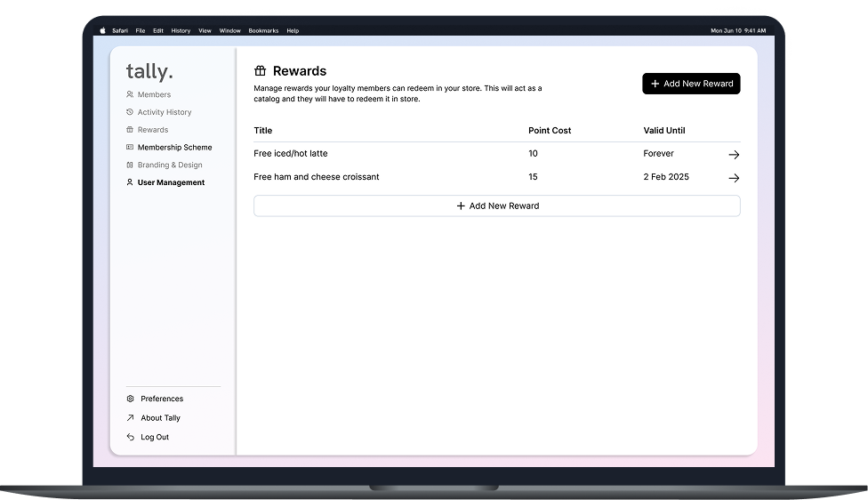Open the Bookmarks menu in menu bar
The height and width of the screenshot is (500, 868).
click(x=263, y=31)
